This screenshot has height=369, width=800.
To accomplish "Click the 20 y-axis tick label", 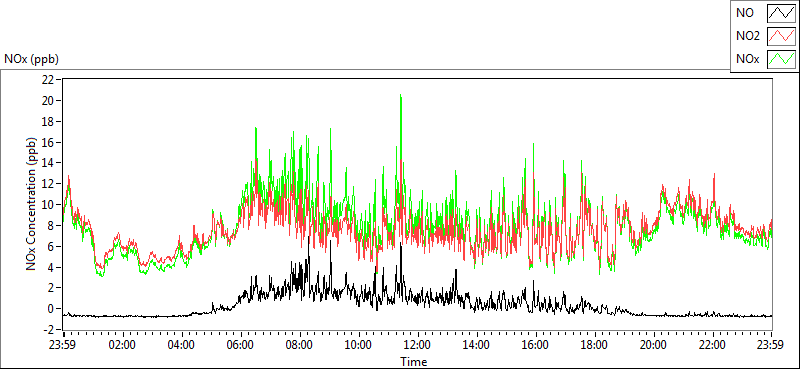I will coord(47,101).
